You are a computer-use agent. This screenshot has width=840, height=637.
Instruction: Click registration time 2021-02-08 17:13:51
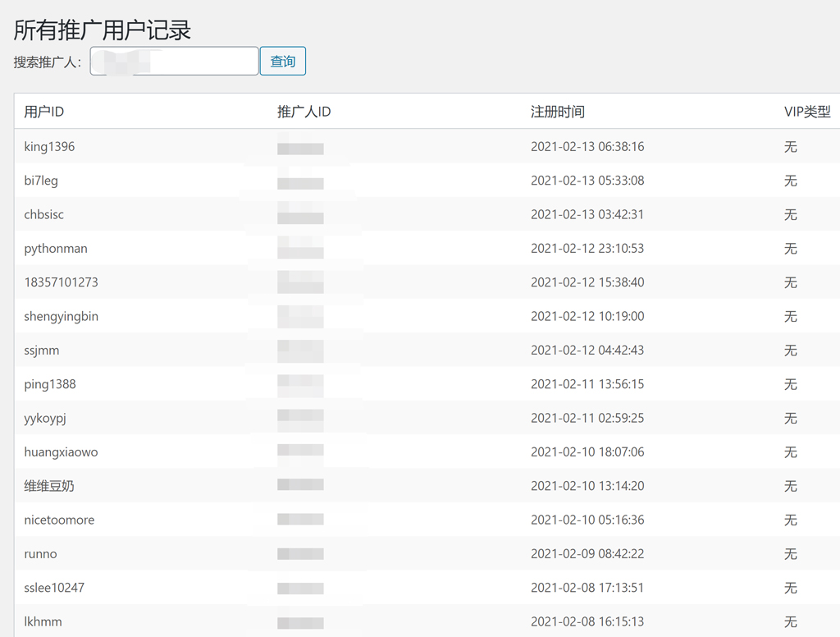point(587,588)
